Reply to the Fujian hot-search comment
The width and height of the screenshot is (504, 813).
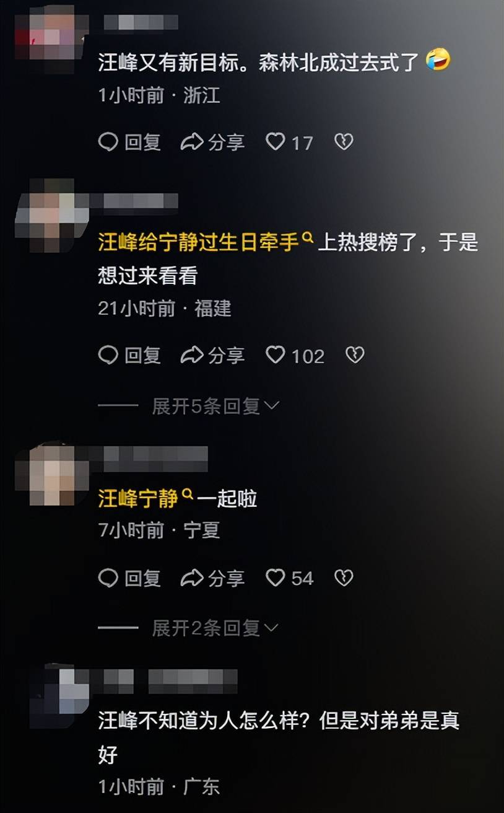pyautogui.click(x=130, y=355)
